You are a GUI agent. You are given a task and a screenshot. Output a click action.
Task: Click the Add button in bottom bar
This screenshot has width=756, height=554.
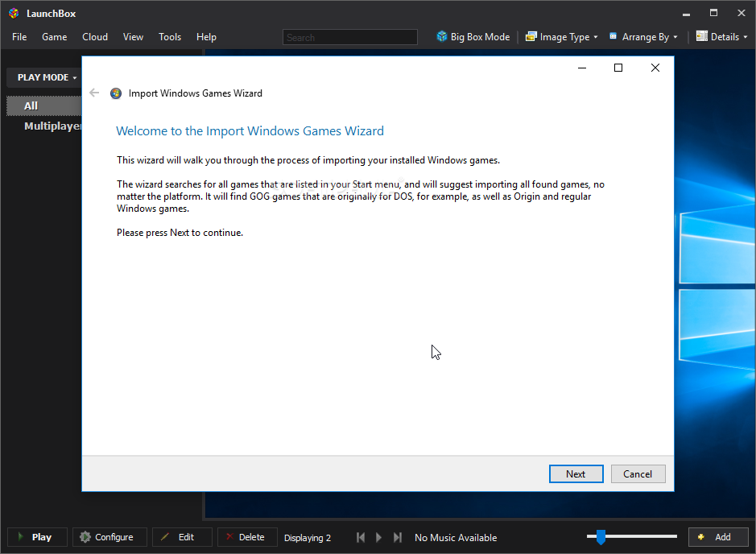coord(718,537)
